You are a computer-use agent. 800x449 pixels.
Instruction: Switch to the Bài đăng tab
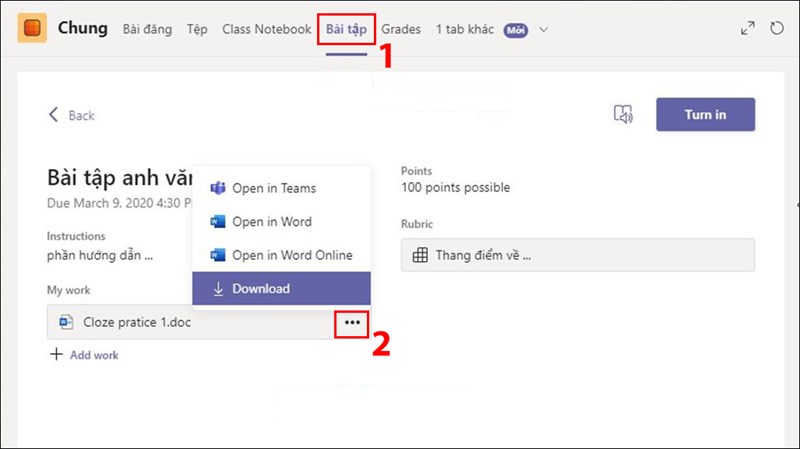147,29
